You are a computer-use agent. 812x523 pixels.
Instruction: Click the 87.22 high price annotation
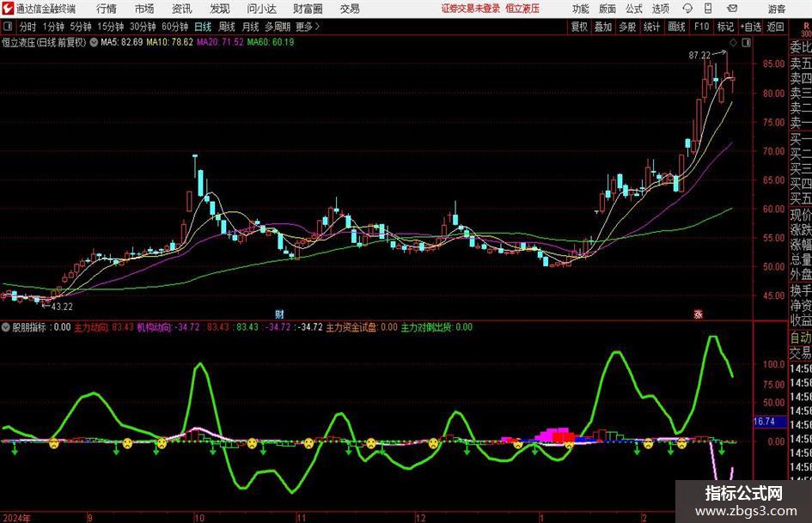(699, 55)
